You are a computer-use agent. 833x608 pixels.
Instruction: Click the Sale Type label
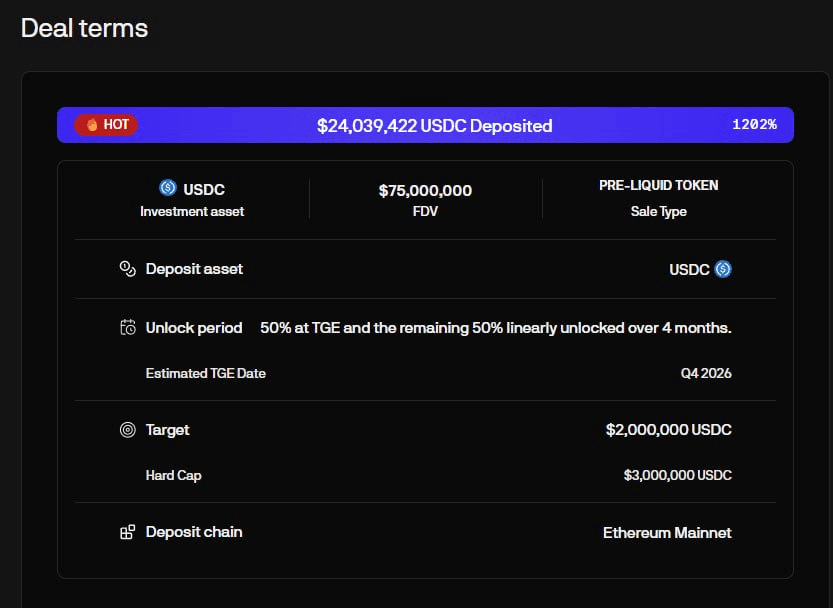click(659, 212)
